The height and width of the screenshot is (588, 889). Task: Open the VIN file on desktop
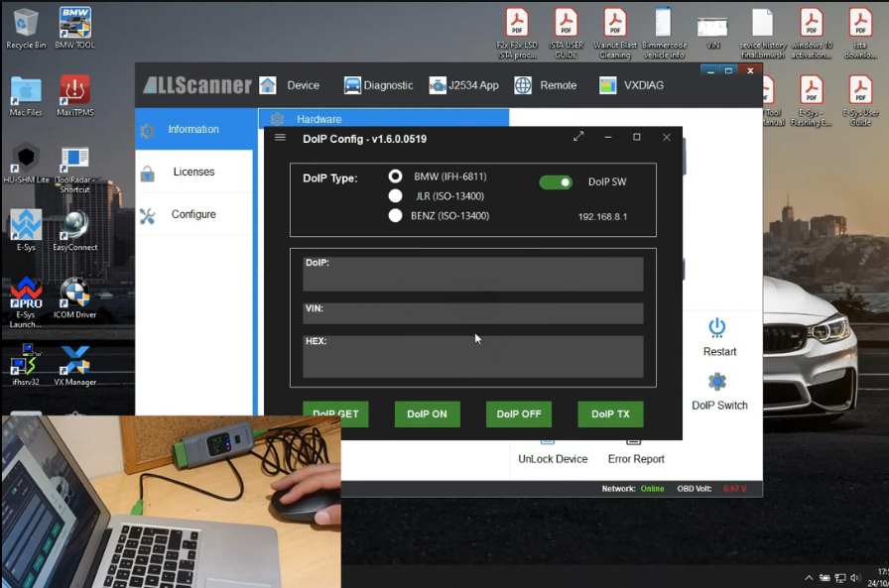(712, 33)
